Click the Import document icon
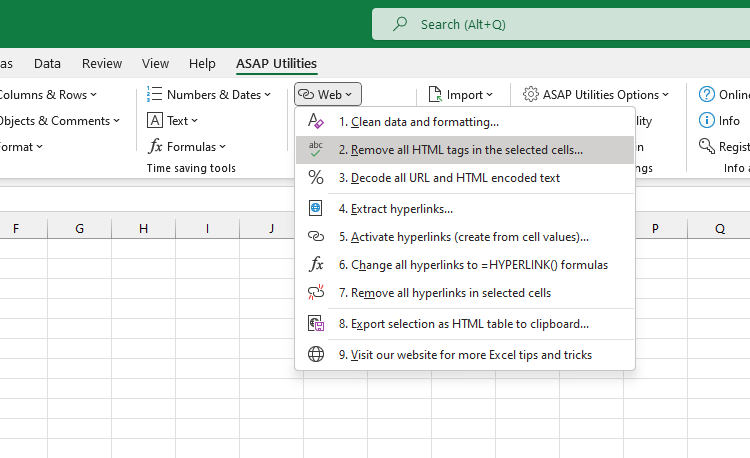Screen dimensions: 750x458 point(435,94)
